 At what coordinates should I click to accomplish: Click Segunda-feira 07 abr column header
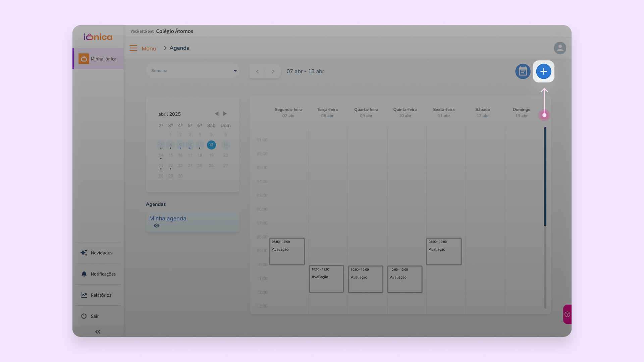click(x=288, y=113)
